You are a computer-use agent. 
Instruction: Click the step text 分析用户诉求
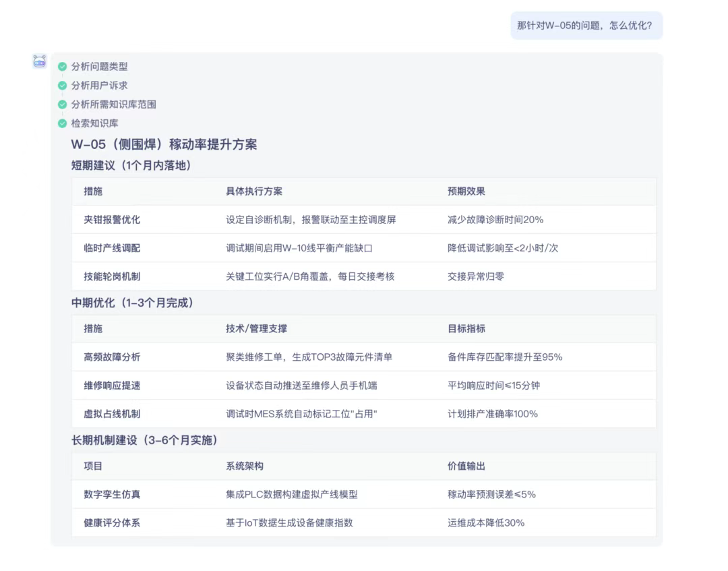99,86
